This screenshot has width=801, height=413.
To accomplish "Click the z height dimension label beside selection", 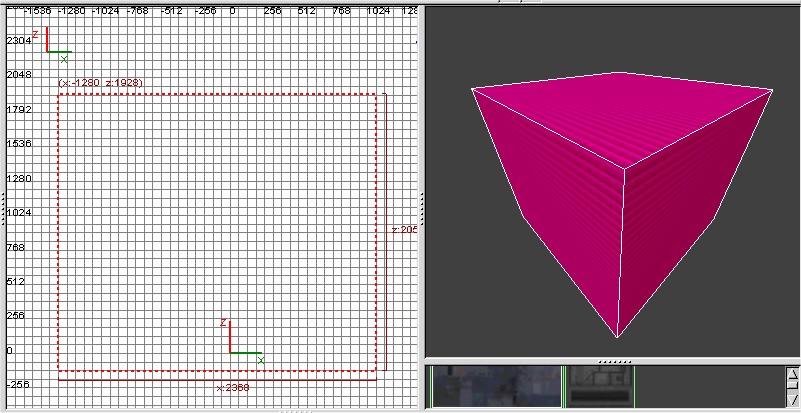I will pyautogui.click(x=401, y=229).
